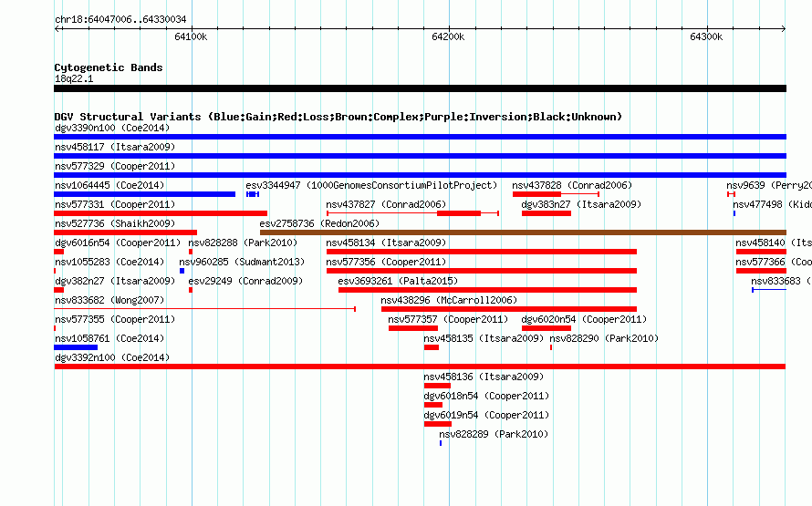Select nsv458135 (Itsara2009) label
Viewport: 812px width, 506px height.
[484, 338]
